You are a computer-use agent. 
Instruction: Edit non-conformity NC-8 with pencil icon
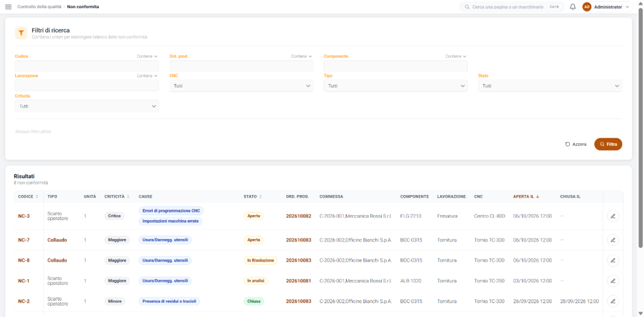613,260
